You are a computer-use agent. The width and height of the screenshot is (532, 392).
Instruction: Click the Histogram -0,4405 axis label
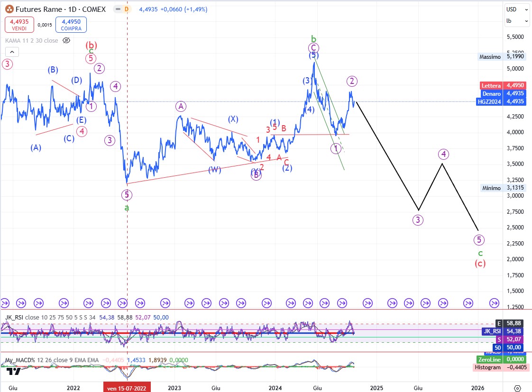(500, 367)
